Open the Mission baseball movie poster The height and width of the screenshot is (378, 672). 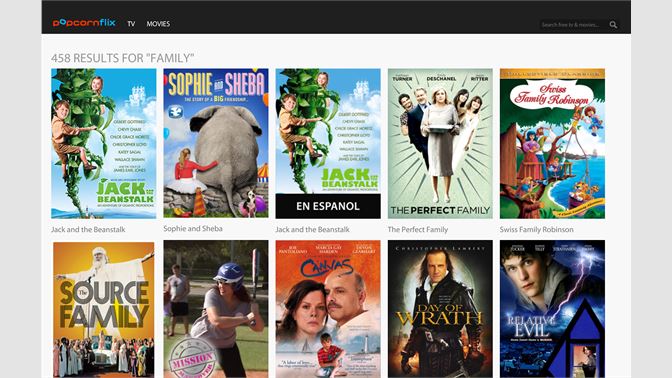(x=216, y=309)
